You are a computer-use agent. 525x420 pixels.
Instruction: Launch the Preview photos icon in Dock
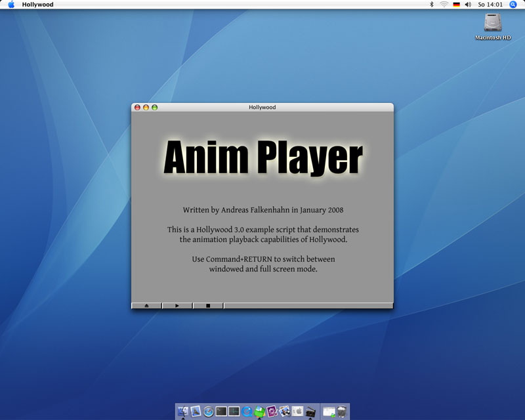tap(285, 411)
